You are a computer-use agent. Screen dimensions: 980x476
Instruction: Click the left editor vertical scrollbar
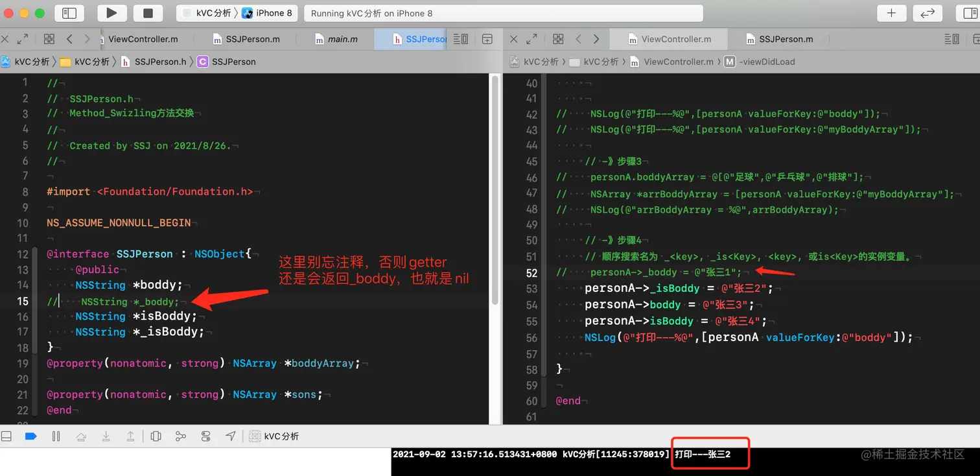tap(494, 191)
